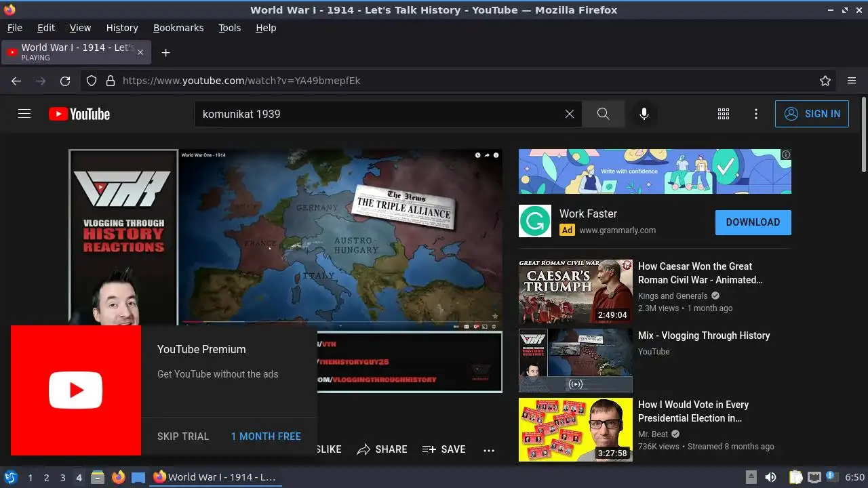Click the info card icon in player
Viewport: 868px width, 488px height.
point(496,155)
